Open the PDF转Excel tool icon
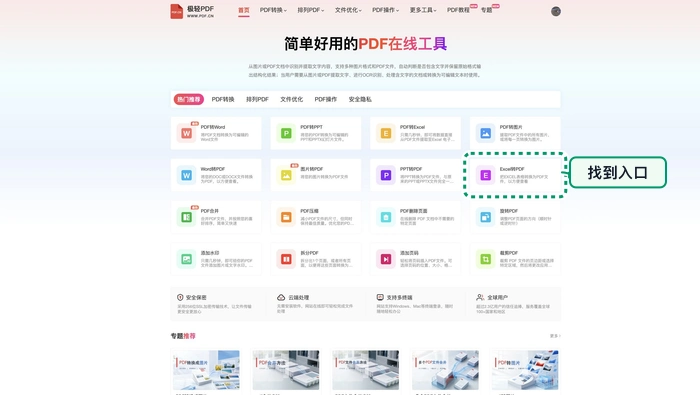Screen dimensions: 700x395 click(x=386, y=133)
